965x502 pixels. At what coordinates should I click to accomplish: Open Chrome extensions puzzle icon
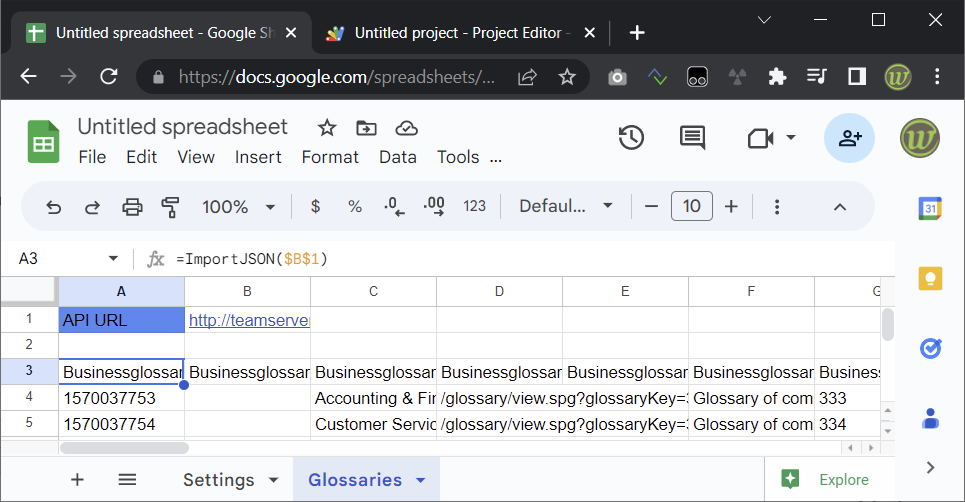point(777,77)
